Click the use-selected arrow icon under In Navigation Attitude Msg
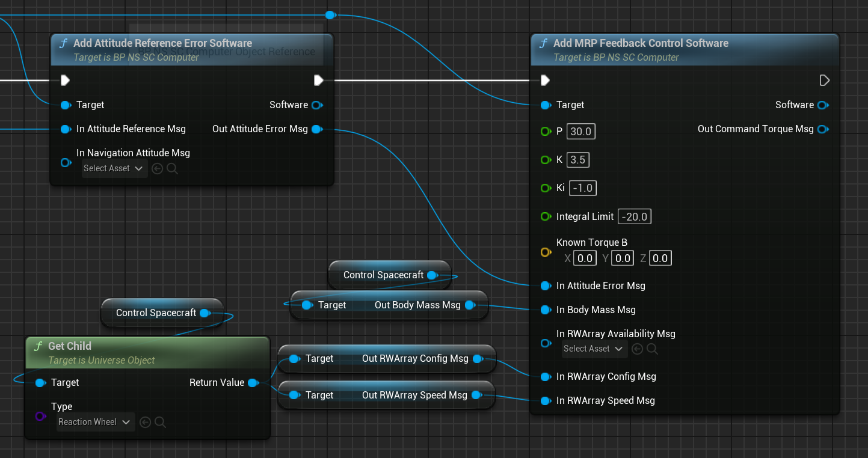 (x=158, y=169)
